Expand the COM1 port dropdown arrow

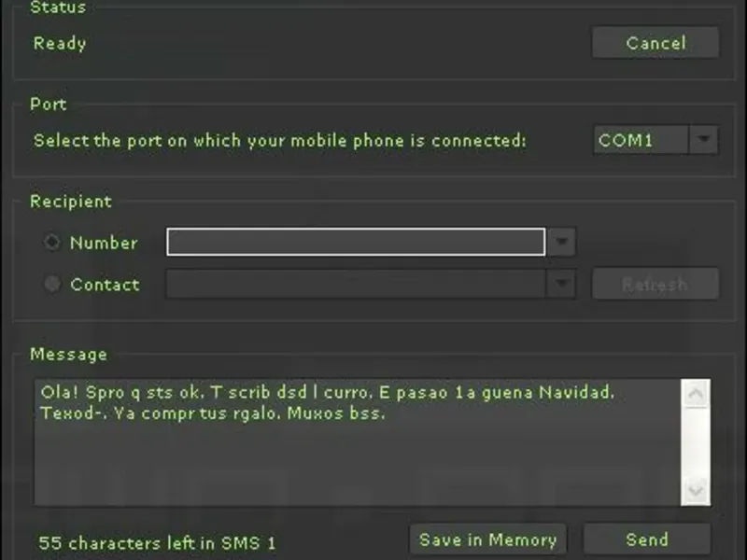[704, 141]
